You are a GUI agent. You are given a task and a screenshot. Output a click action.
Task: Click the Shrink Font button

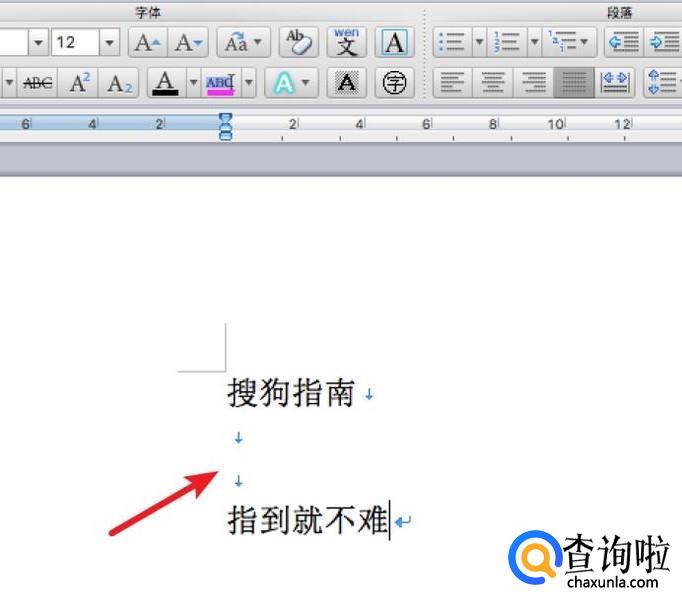tap(188, 42)
